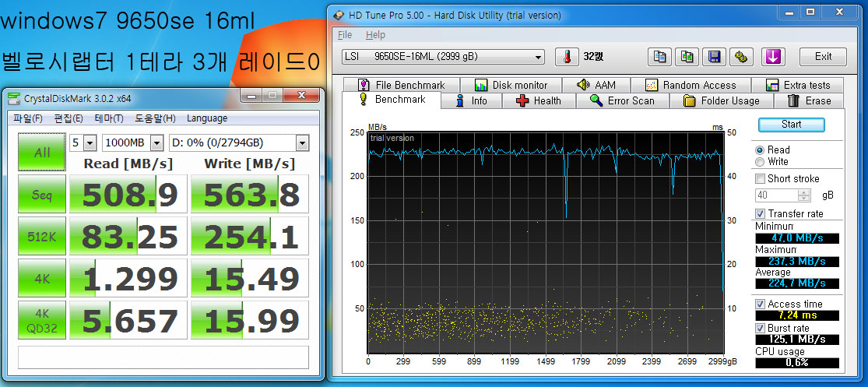
Task: Open the LSI 9650SE-16ML drive dropdown
Action: 444,57
